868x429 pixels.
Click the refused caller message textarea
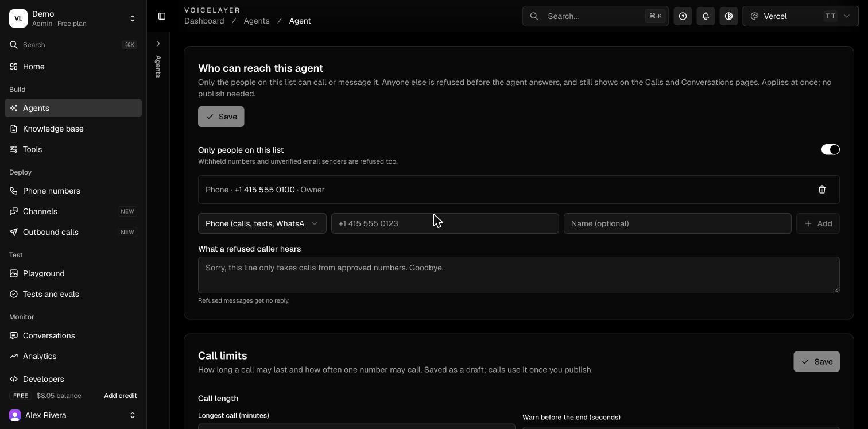[519, 275]
